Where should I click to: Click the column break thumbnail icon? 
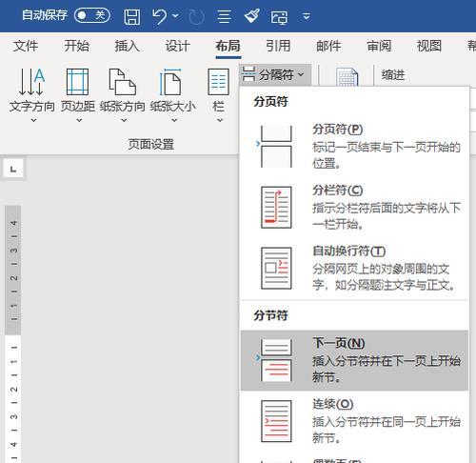[x=276, y=208]
